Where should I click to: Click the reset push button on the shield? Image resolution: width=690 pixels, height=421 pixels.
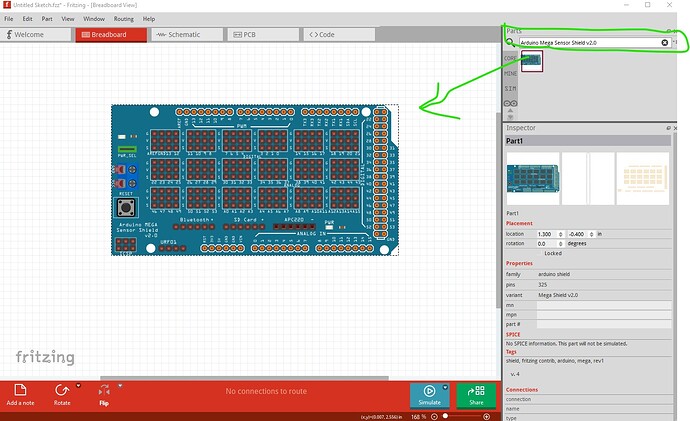[x=126, y=208]
